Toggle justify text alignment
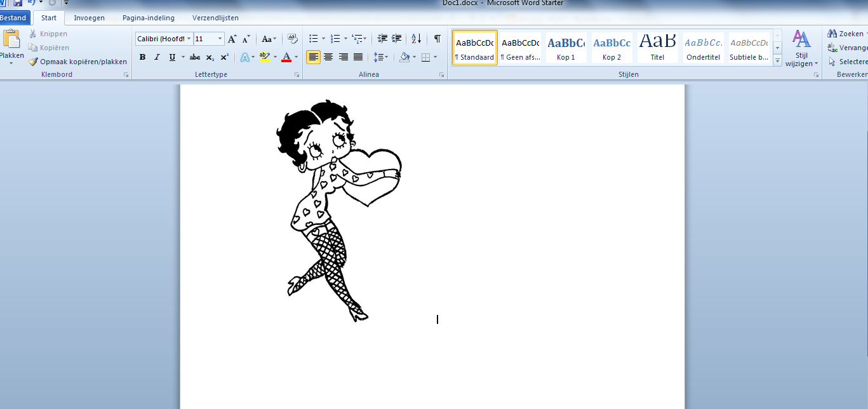Viewport: 868px width, 409px height. 357,57
